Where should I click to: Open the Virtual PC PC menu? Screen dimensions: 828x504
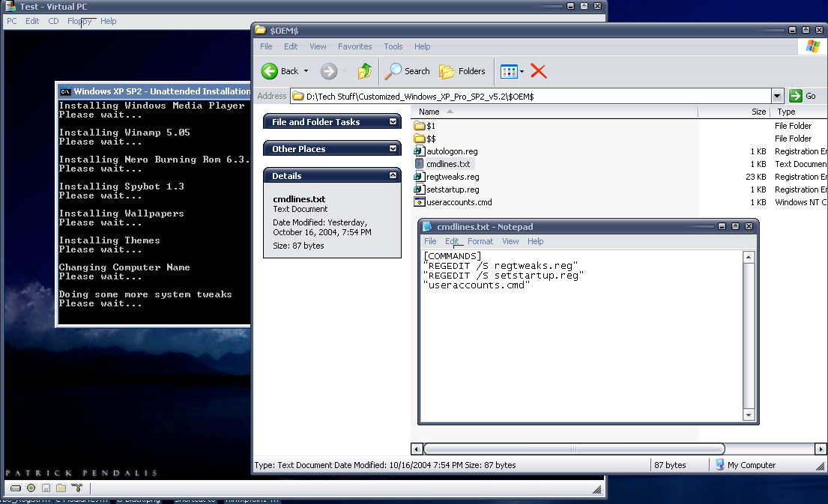coord(12,21)
